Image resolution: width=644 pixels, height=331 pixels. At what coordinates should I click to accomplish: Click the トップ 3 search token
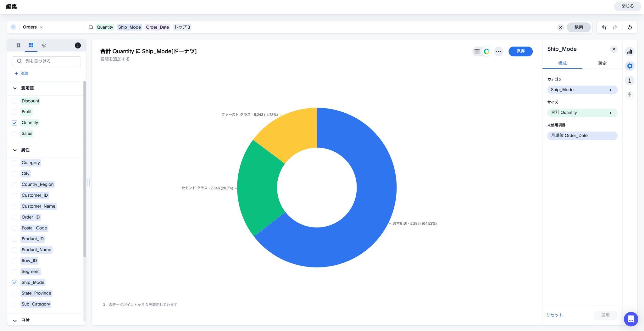[182, 27]
